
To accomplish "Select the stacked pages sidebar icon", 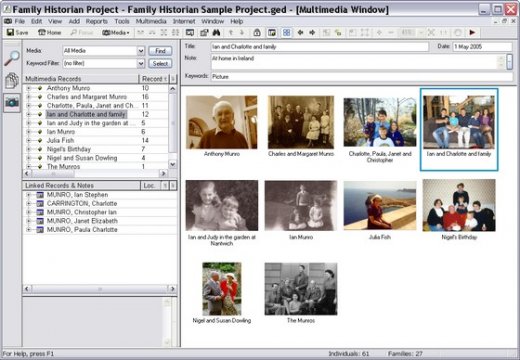I will pyautogui.click(x=12, y=80).
